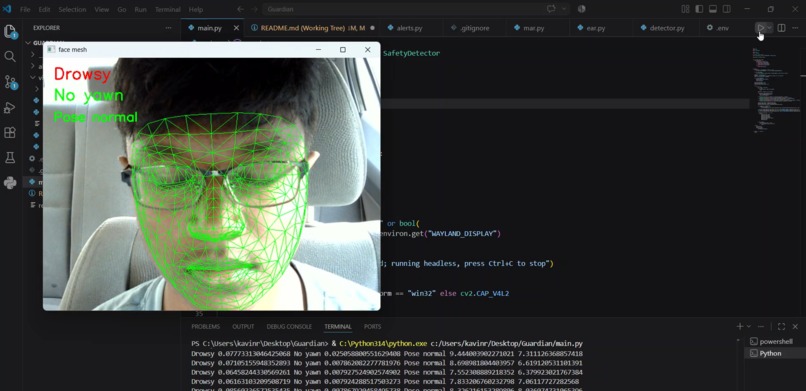Open the OUTPUT panel tab
Image resolution: width=806 pixels, height=391 pixels.
(x=243, y=327)
